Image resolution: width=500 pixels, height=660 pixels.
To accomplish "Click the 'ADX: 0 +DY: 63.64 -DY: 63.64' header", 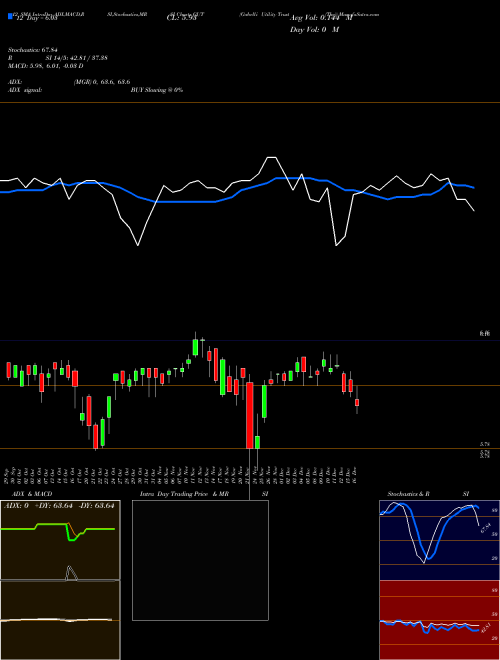I will click(59, 506).
